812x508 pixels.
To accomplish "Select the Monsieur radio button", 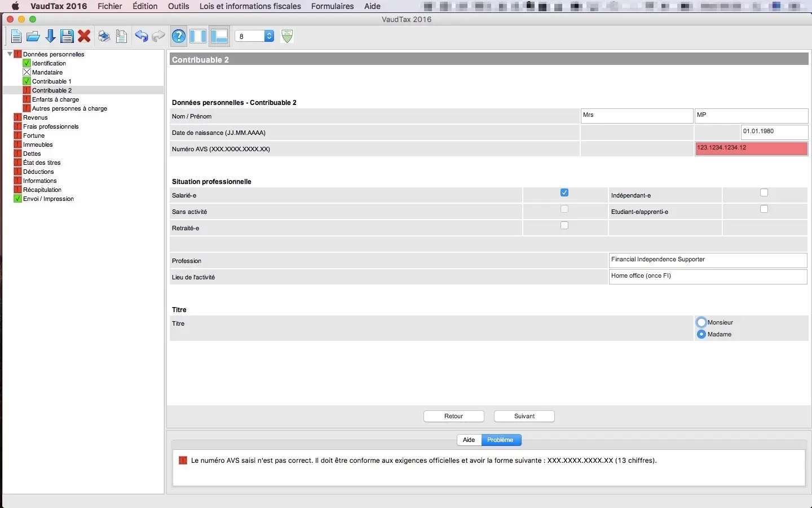I will pos(701,322).
